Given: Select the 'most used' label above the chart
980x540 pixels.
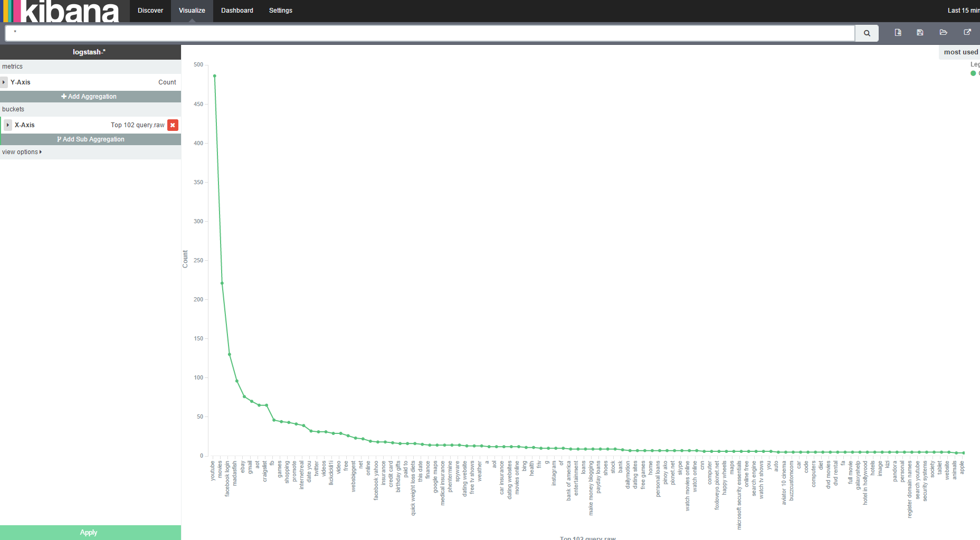Looking at the screenshot, I should [960, 52].
